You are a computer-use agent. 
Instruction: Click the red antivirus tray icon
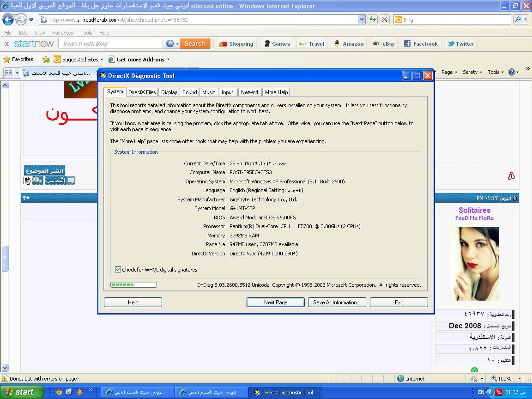pos(498,392)
